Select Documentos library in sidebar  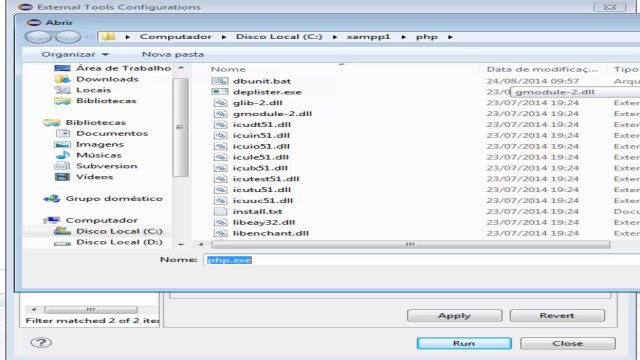112,133
